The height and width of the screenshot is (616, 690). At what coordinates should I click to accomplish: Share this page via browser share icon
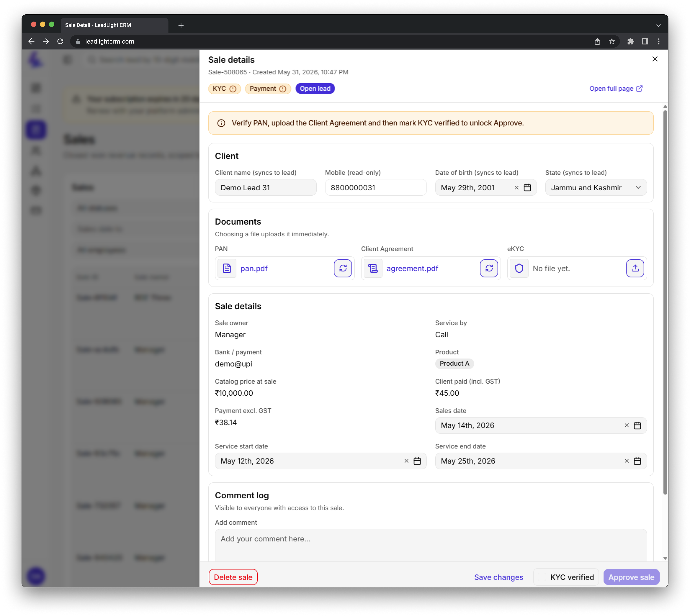coord(597,41)
